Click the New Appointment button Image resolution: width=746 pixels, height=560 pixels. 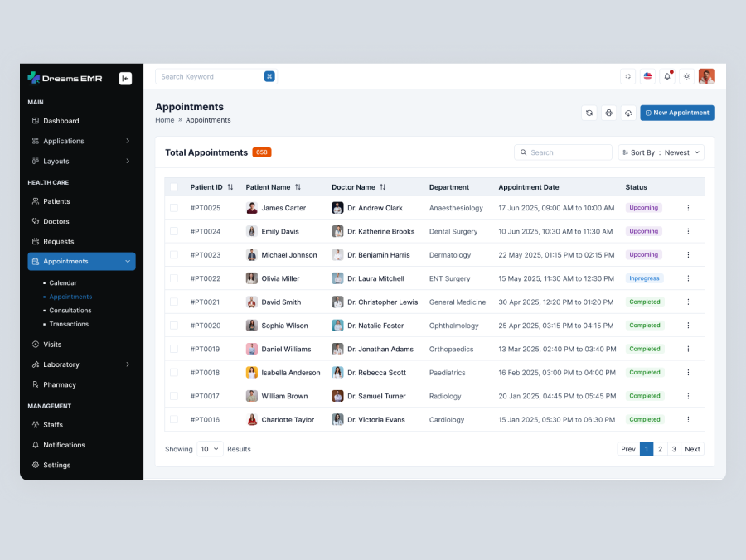[x=677, y=113]
